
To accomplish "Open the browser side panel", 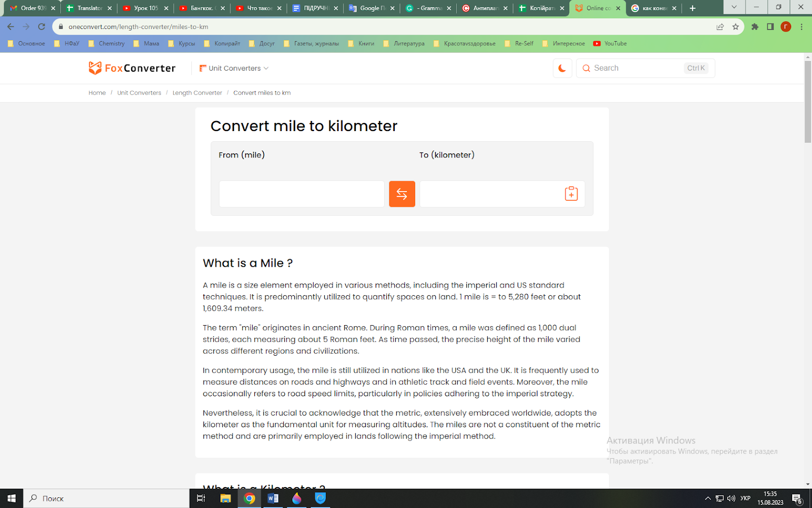I will tap(770, 26).
